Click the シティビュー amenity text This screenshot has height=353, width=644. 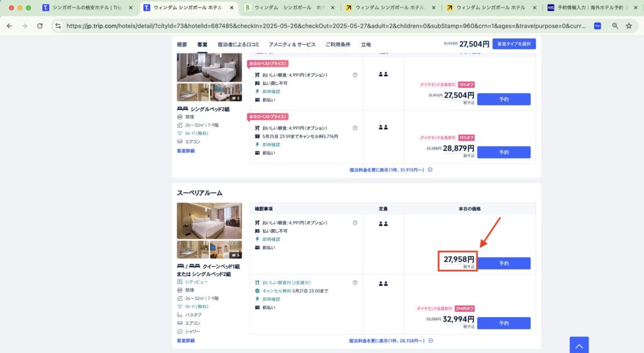click(x=196, y=282)
